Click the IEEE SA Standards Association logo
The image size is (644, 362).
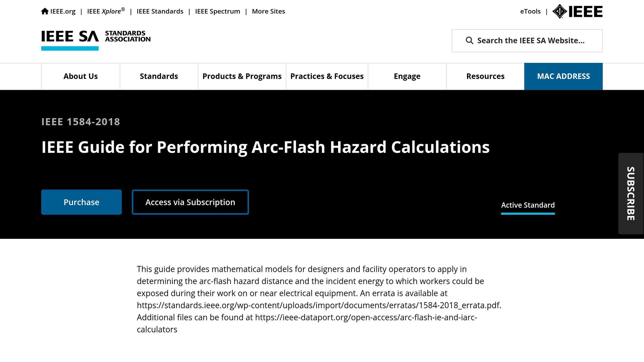(x=96, y=40)
